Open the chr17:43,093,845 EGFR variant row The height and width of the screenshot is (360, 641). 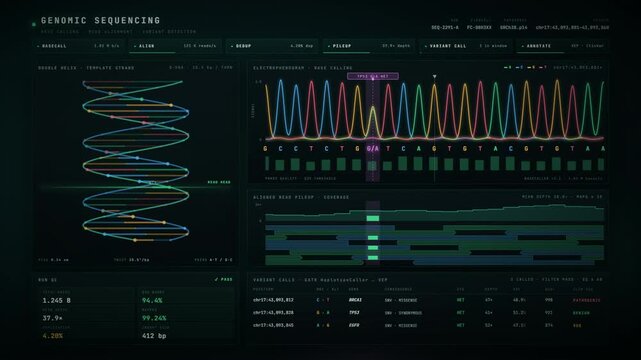coord(427,325)
